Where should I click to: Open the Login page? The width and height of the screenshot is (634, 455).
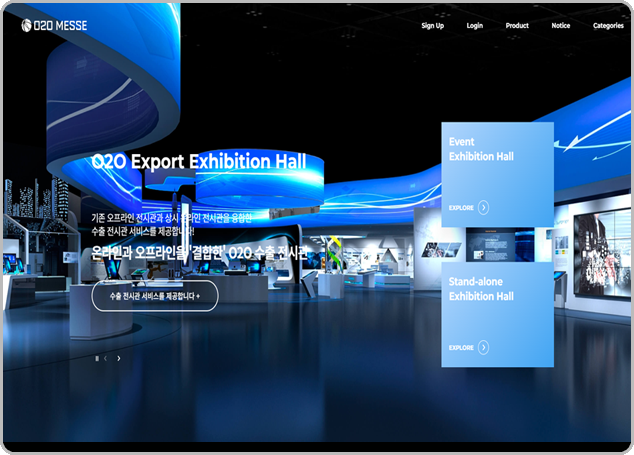click(475, 25)
